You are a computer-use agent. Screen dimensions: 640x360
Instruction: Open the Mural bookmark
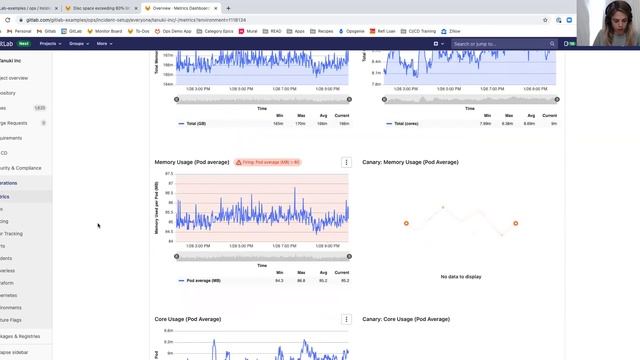(248, 31)
